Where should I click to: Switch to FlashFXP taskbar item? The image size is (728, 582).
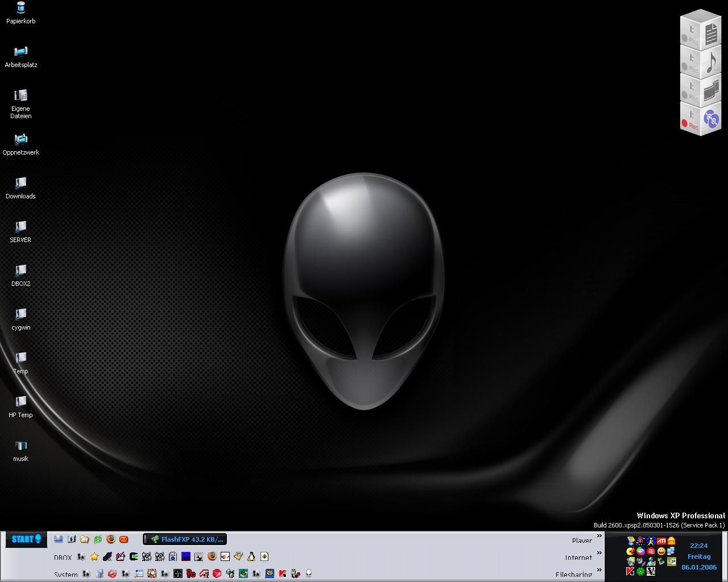[185, 539]
